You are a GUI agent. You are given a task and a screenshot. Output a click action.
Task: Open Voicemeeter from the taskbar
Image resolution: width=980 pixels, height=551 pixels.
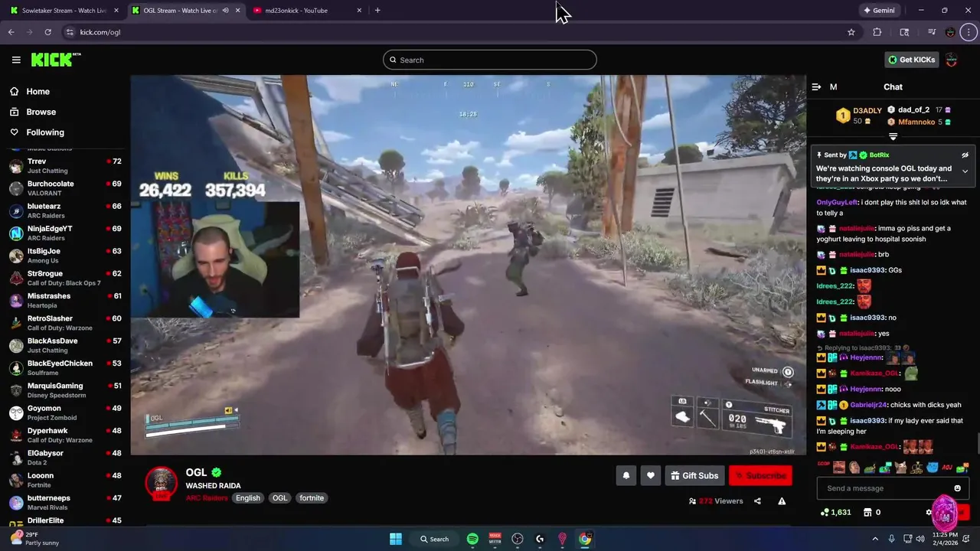tap(495, 539)
